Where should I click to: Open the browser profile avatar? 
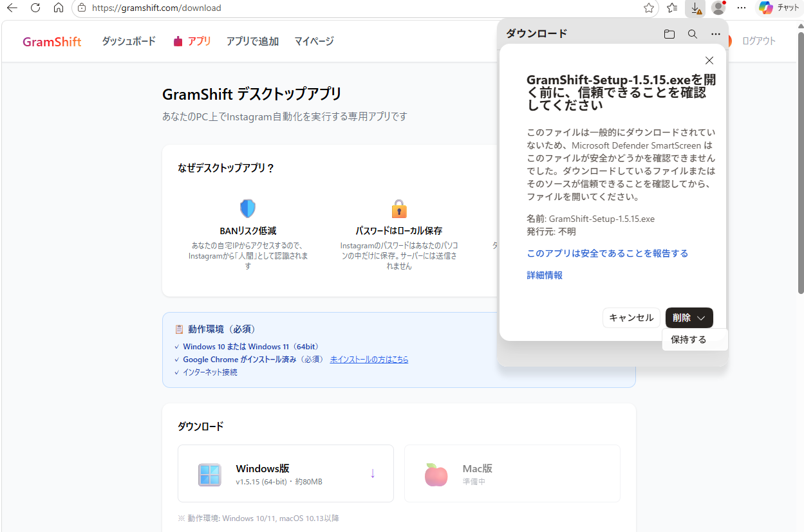[x=718, y=8]
